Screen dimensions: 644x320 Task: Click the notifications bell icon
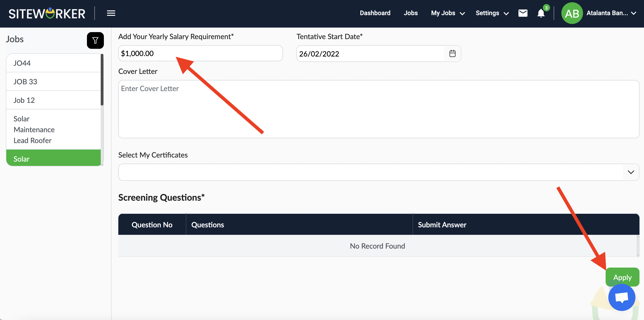pos(541,14)
